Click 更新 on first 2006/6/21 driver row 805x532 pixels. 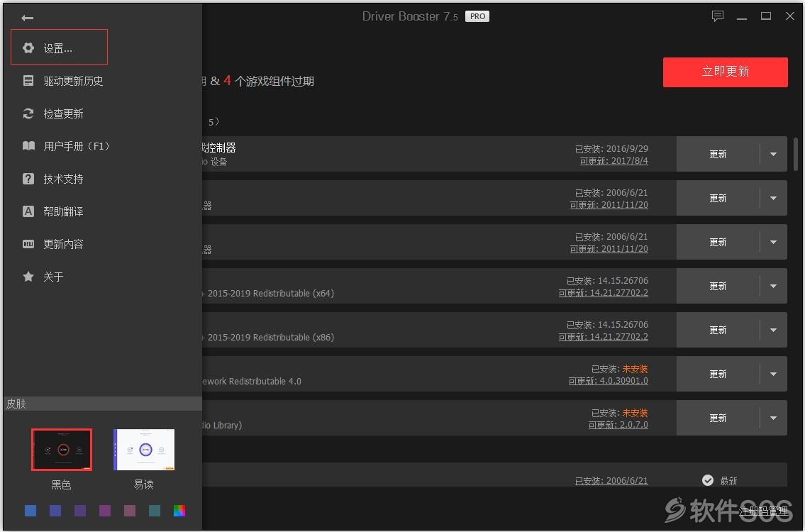coord(718,198)
